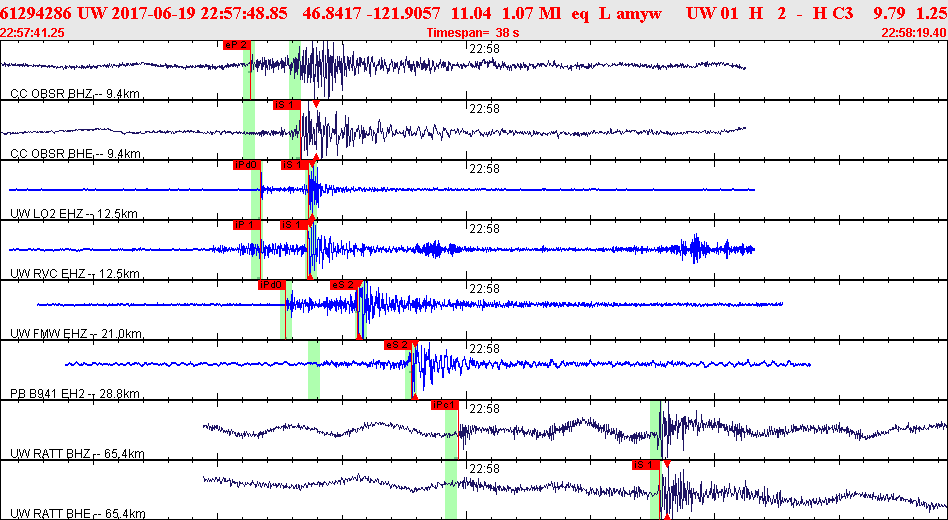Select the iS 1 pick flag on OBSR BHE
948x520 pixels.
[x=287, y=105]
